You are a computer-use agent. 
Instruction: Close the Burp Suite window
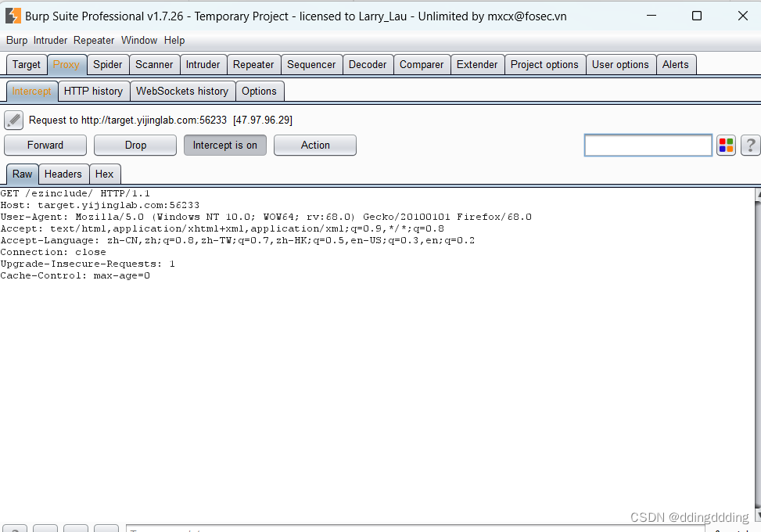click(742, 16)
